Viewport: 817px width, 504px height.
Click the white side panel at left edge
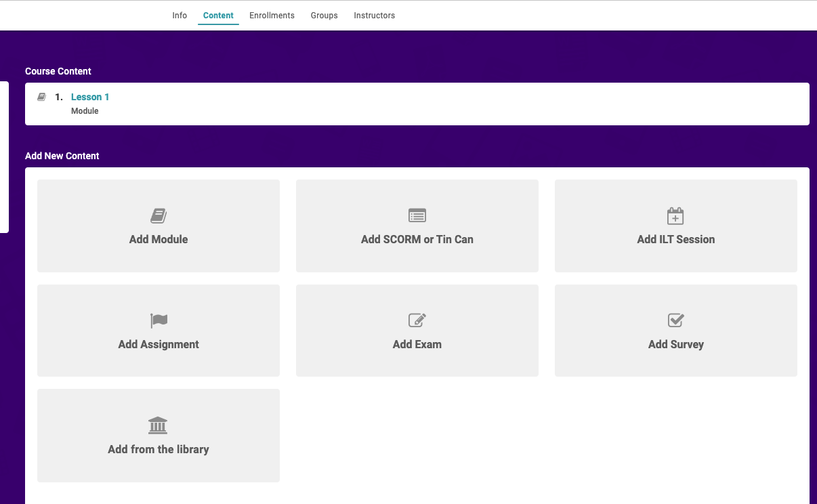(4, 157)
